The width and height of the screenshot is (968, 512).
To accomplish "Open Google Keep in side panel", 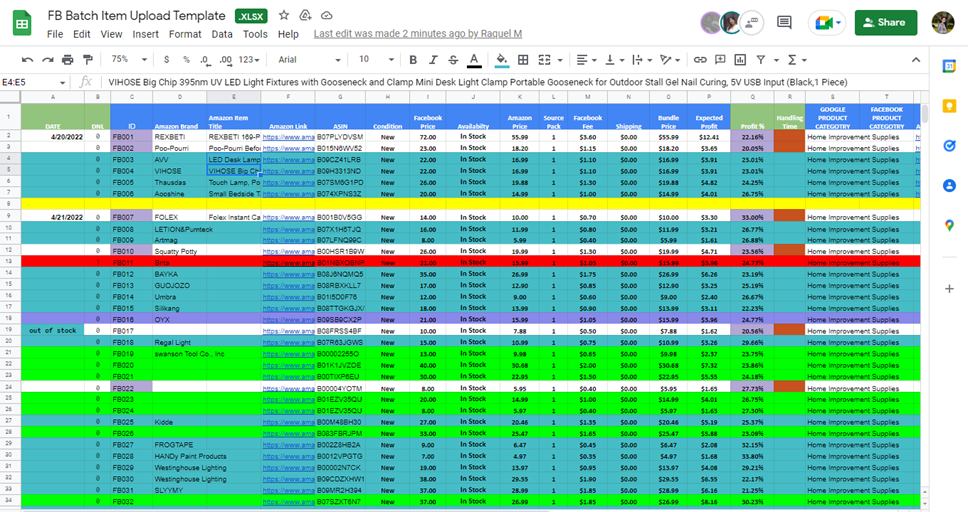I will (x=949, y=106).
